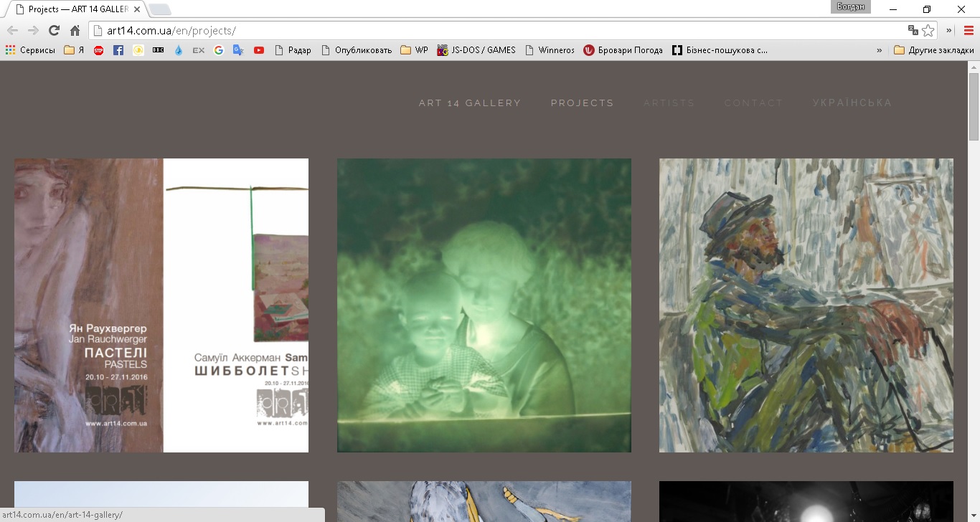Open the JS-DOS / GAMES bookmark
Viewport: 980px width, 522px height.
(476, 50)
